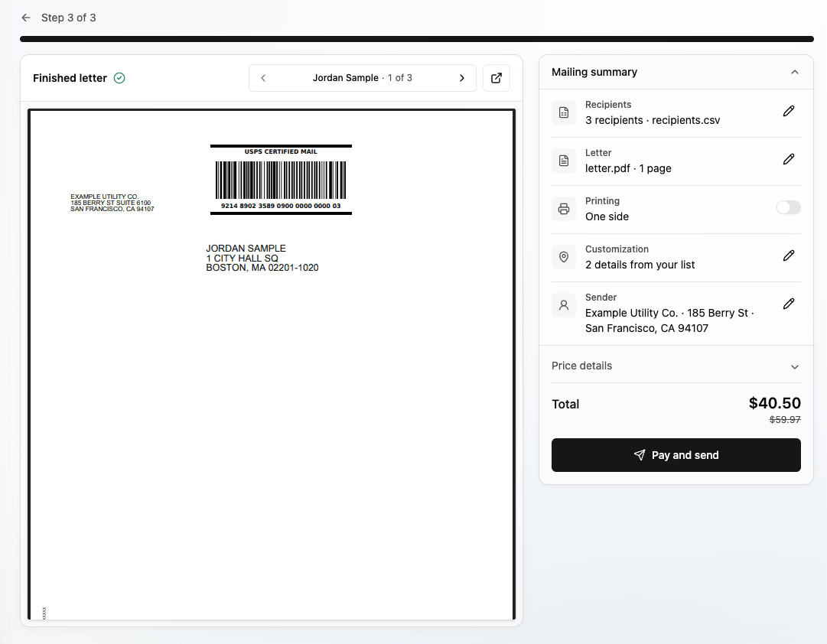
Task: Edit Recipients using pencil icon
Action: click(x=789, y=112)
